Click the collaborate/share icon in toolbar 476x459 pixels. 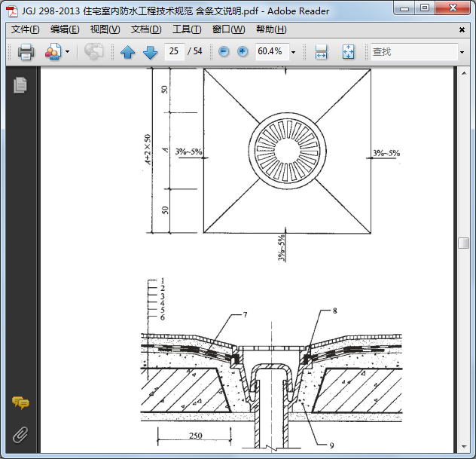coord(53,52)
